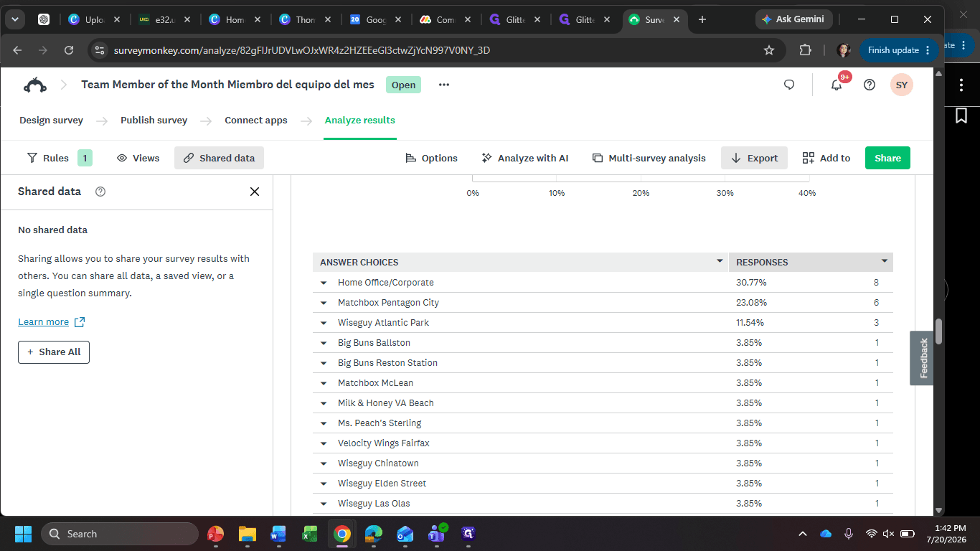Expand the Big Buns Ballston row
Screen dimensions: 980x551
tap(324, 343)
